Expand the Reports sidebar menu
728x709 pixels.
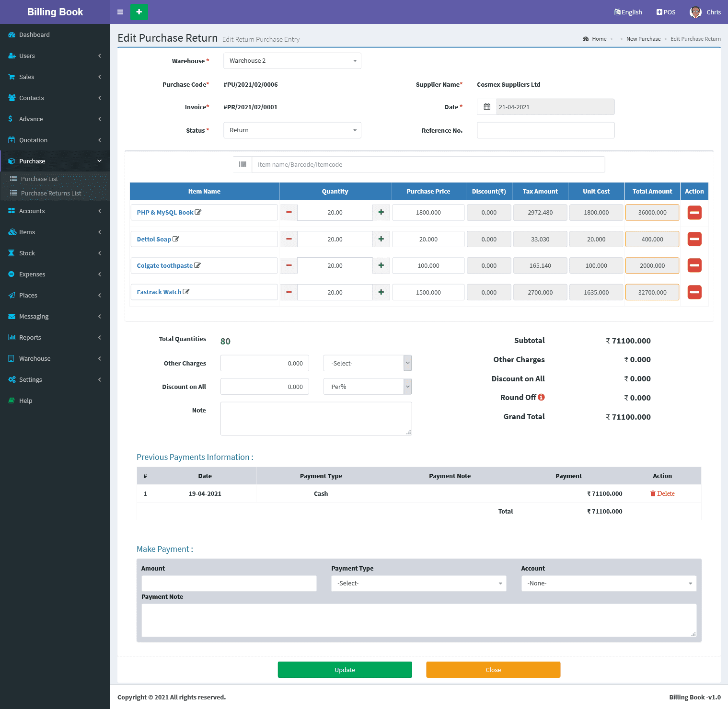point(30,337)
